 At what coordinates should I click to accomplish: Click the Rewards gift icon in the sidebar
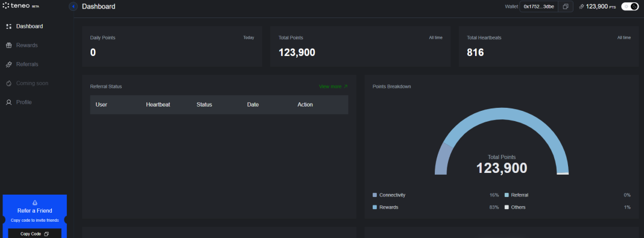coord(8,45)
